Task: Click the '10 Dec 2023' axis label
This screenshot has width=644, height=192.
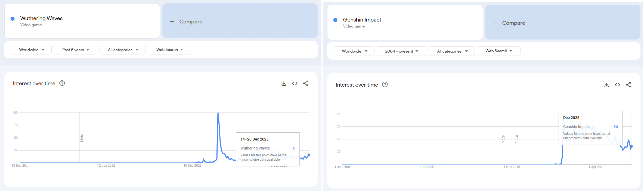Action: [193, 166]
